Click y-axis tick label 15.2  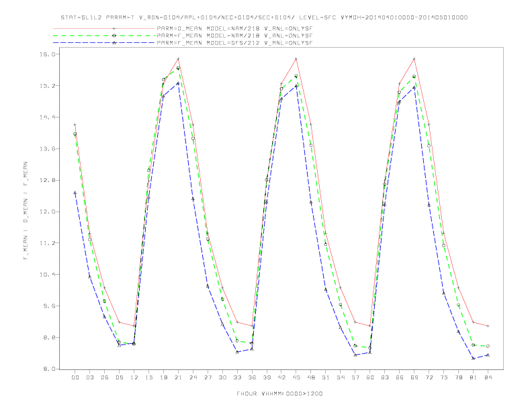(48, 86)
